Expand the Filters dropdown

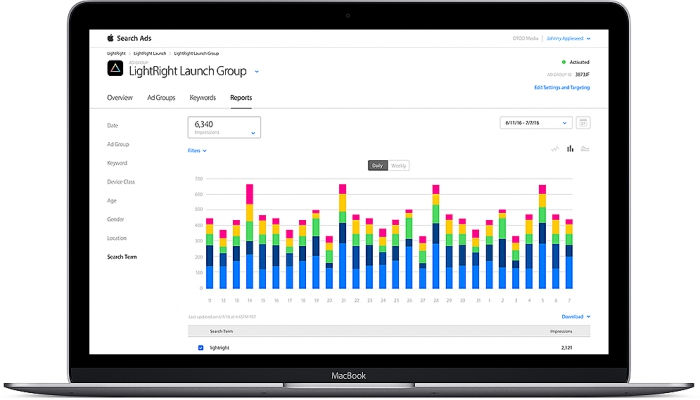197,151
